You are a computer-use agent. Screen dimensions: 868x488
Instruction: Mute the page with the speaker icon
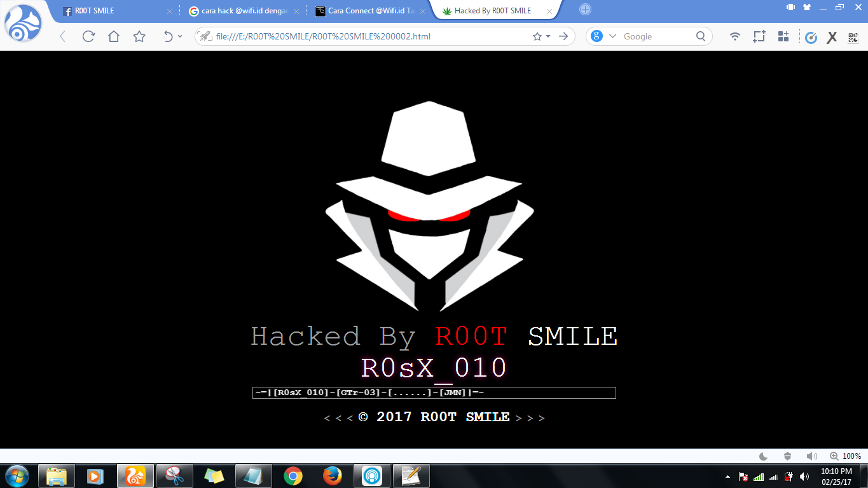pos(811,456)
